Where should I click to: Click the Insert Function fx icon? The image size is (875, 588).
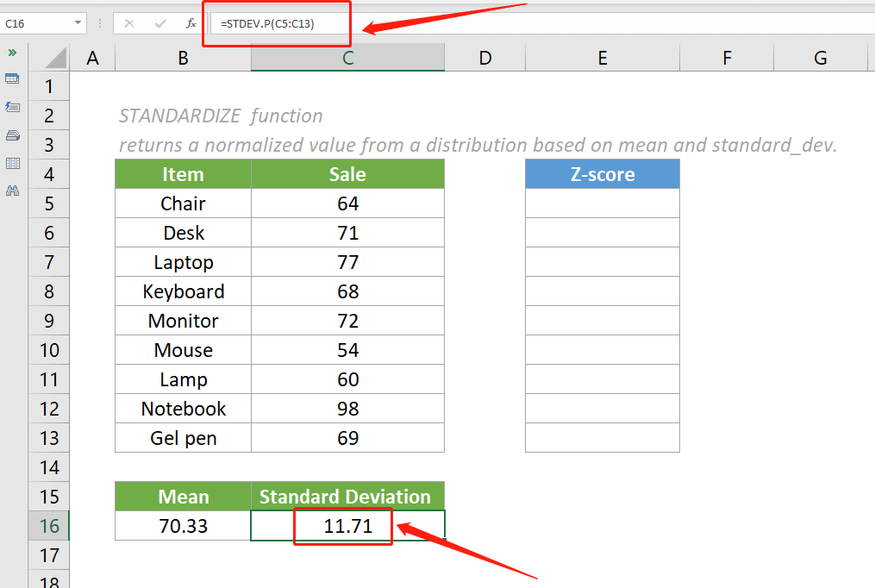(x=191, y=24)
